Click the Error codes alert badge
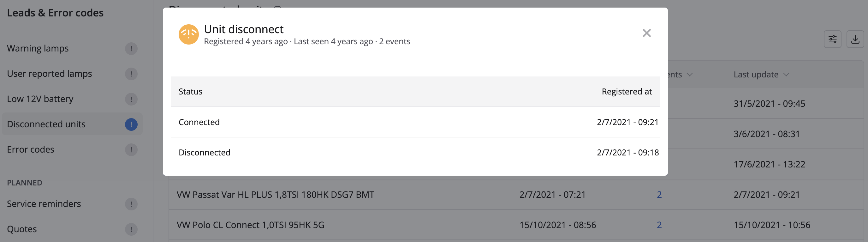This screenshot has width=868, height=242. coord(131,150)
